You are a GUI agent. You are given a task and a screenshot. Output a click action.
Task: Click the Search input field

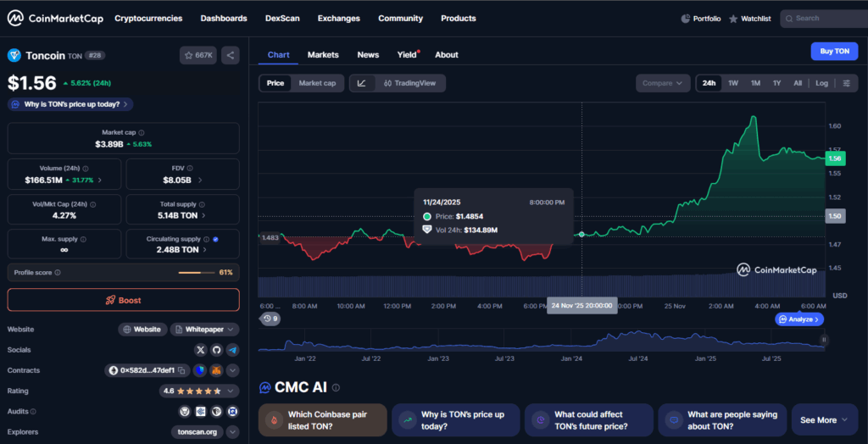(822, 18)
